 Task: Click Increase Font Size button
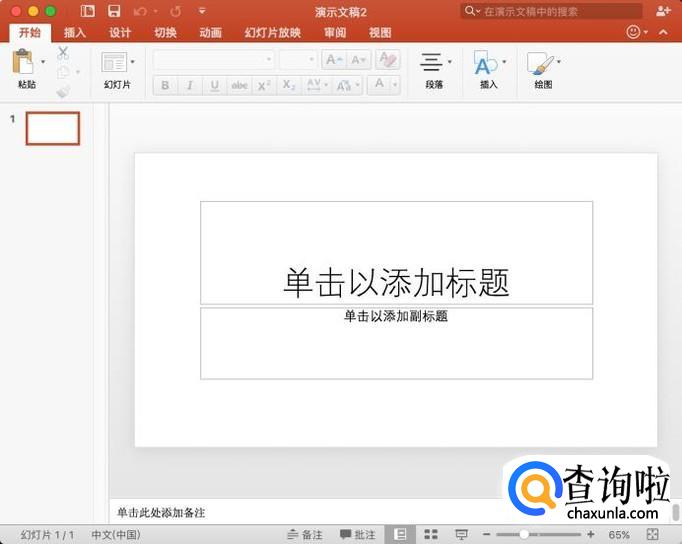coord(334,60)
